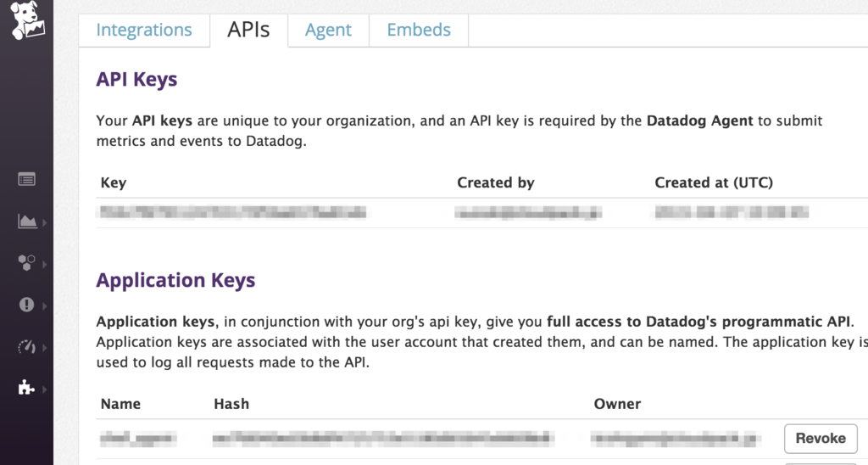868x465 pixels.
Task: Open the Monitors exclamation sidebar icon
Action: (26, 305)
